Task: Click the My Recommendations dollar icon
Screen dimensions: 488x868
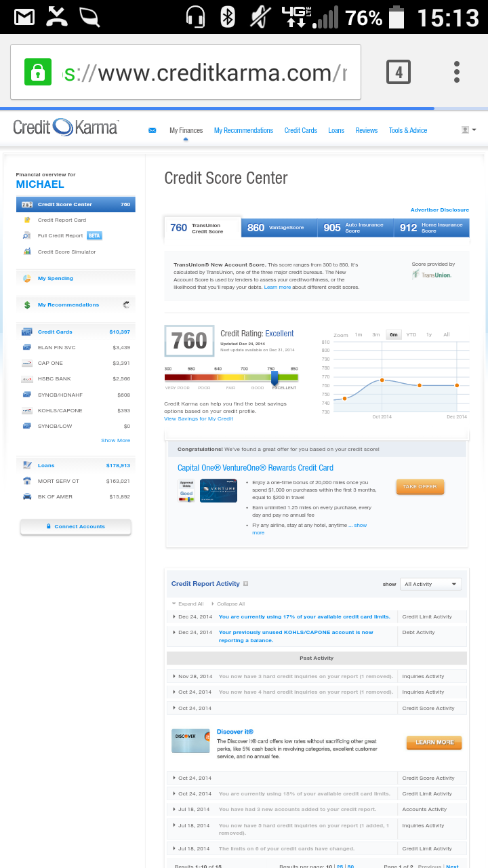Action: point(27,305)
